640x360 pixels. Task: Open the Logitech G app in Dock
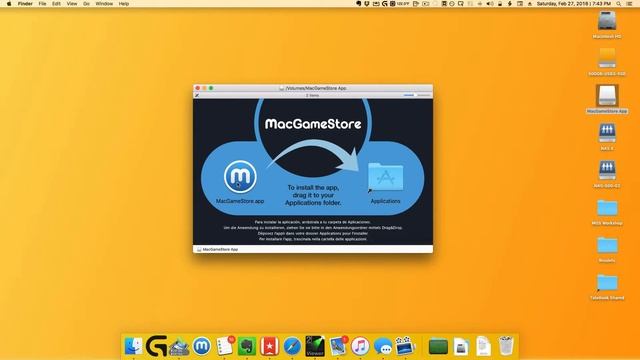[156, 346]
